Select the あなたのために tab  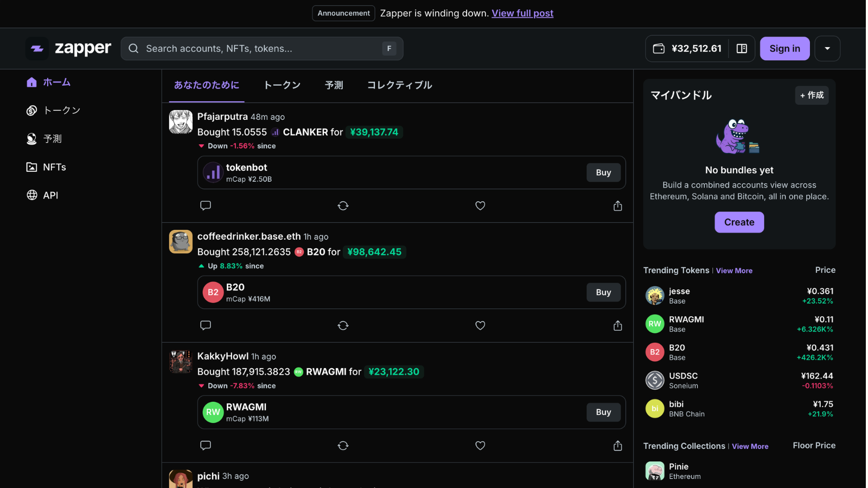tap(207, 85)
